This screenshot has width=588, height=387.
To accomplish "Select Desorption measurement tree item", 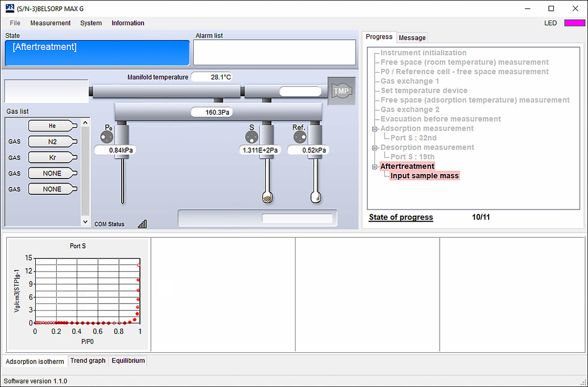I will coord(427,147).
